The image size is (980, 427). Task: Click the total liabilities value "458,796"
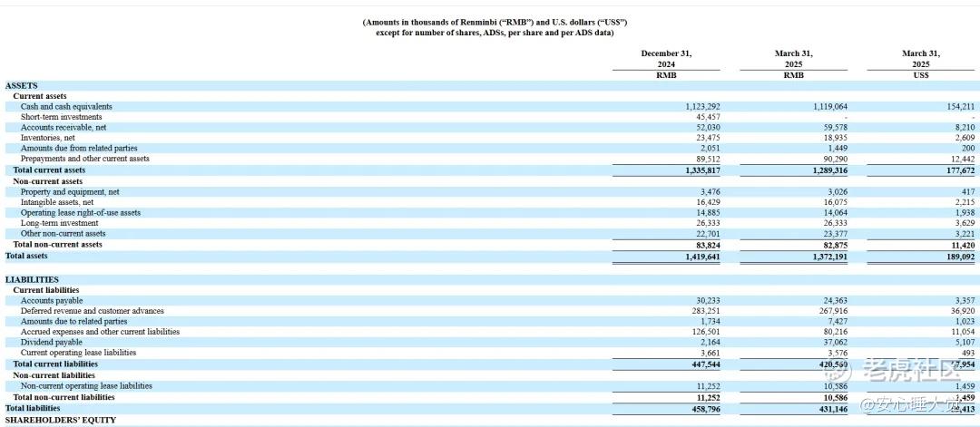[x=706, y=408]
